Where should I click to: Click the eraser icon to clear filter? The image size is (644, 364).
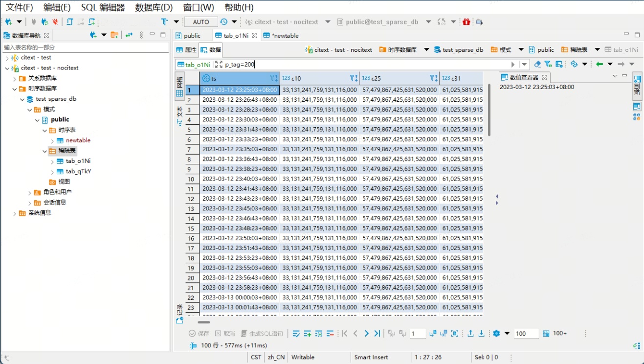click(x=537, y=64)
